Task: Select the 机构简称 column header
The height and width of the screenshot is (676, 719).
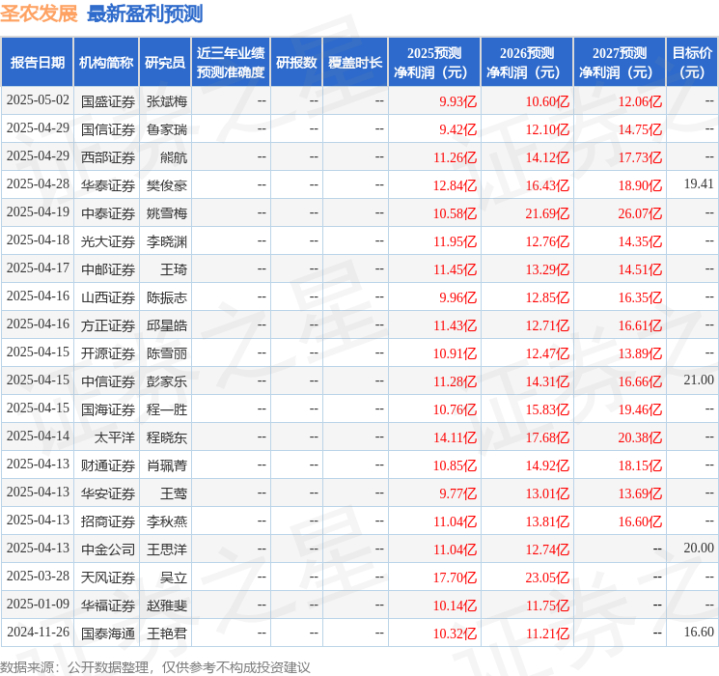Action: pos(106,62)
